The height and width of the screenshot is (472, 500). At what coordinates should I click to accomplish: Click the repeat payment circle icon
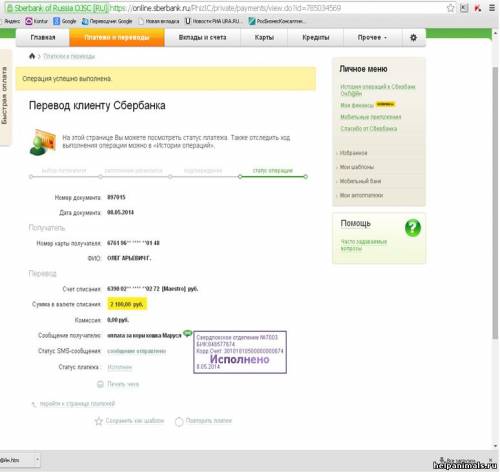tap(179, 421)
